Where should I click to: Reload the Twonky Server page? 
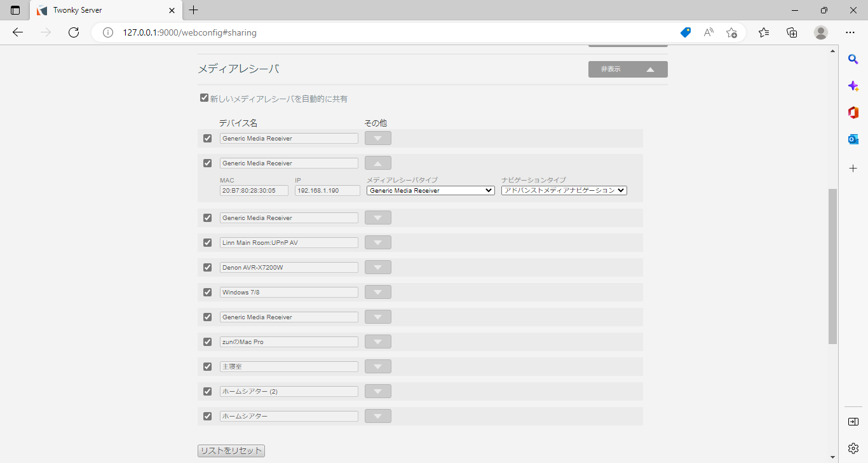pos(73,32)
